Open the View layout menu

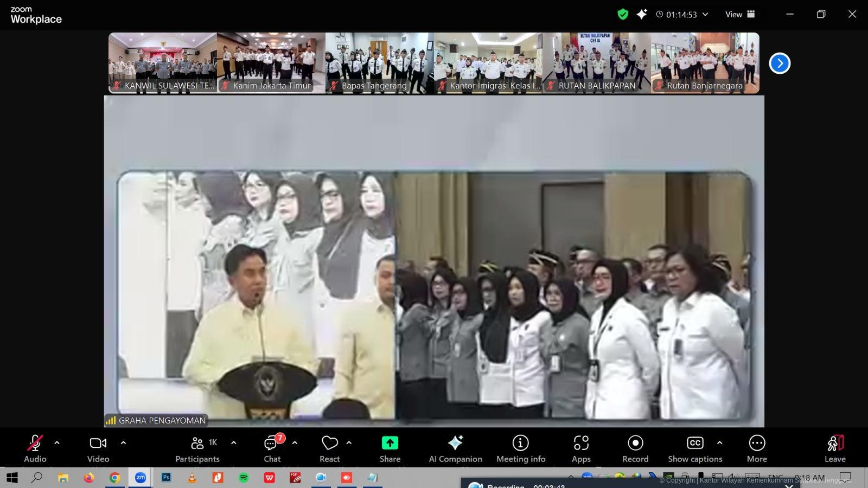click(x=740, y=15)
